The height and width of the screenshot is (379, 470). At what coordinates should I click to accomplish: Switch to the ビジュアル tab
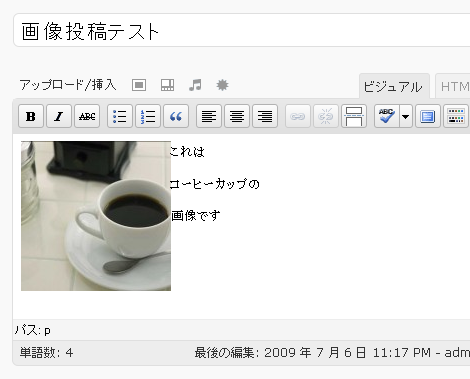click(394, 87)
